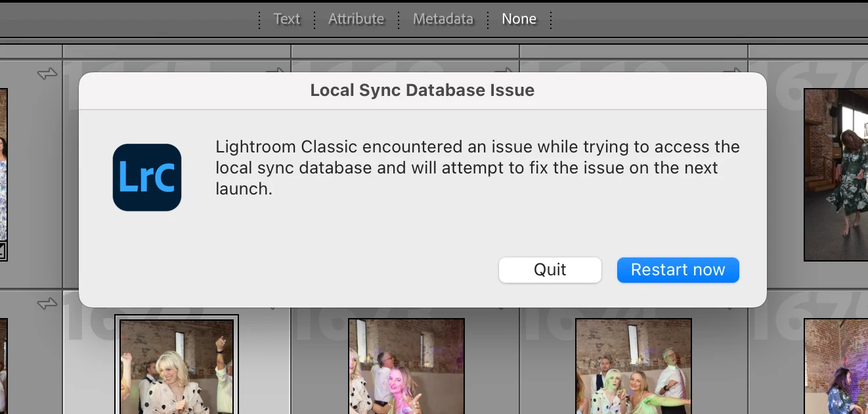Click the LrC app icon in dialog

click(x=147, y=177)
